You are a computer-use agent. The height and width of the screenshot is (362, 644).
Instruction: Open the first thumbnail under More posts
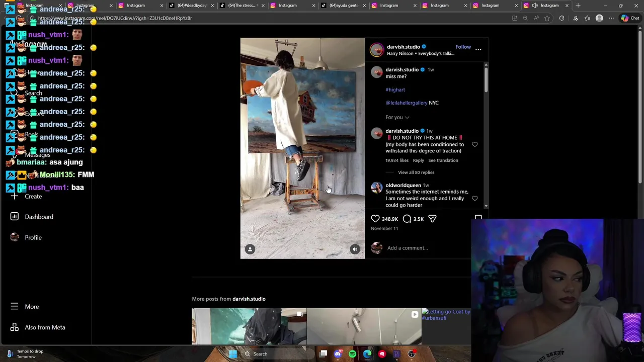tap(249, 326)
